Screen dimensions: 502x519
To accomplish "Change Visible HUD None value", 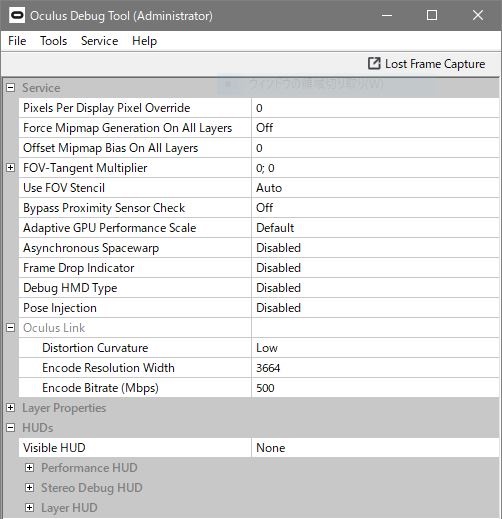I will coord(375,448).
